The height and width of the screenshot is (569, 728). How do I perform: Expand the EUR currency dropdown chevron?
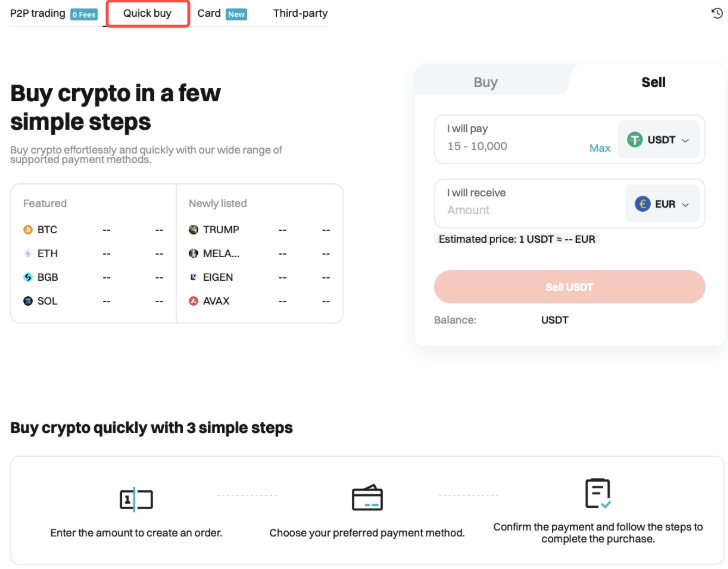(685, 205)
